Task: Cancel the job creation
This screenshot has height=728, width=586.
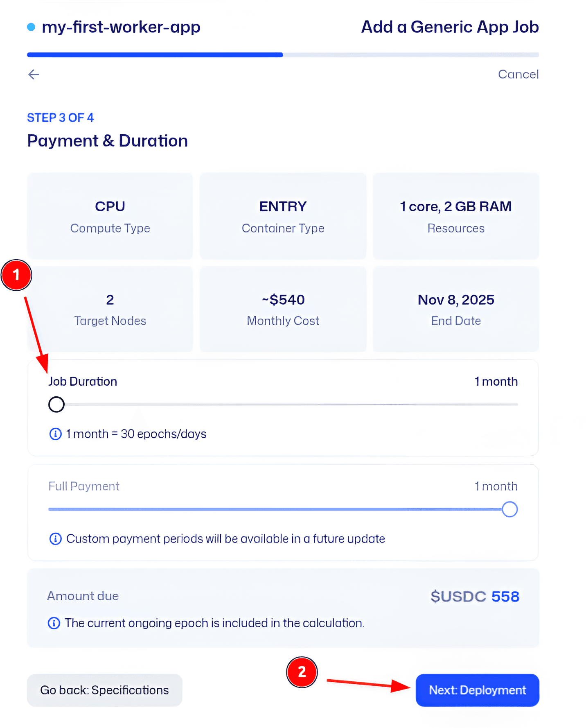Action: coord(518,74)
